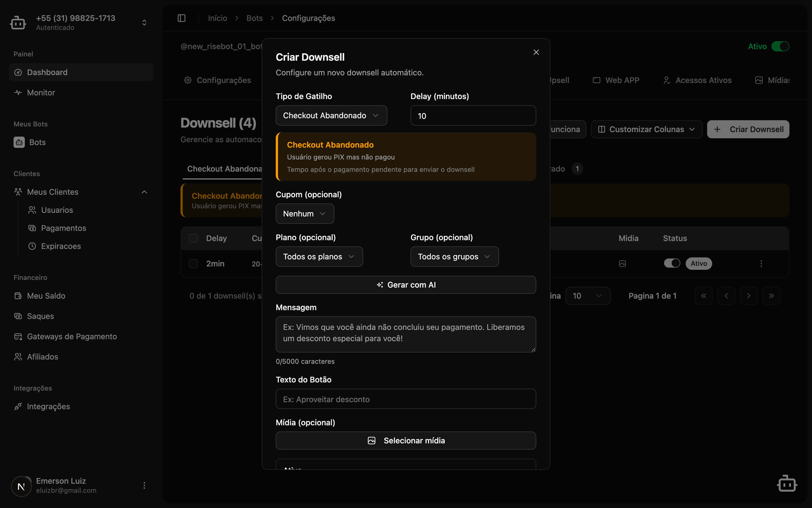
Task: Switch to the Mídias tab
Action: click(773, 80)
